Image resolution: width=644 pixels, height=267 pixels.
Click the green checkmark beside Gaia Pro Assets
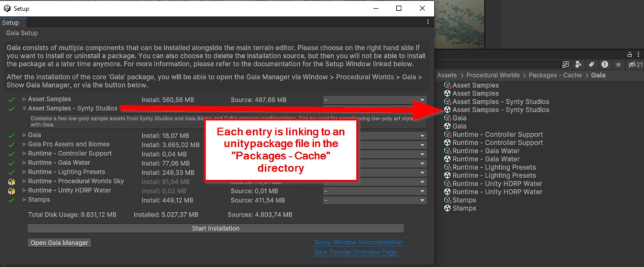coord(12,144)
